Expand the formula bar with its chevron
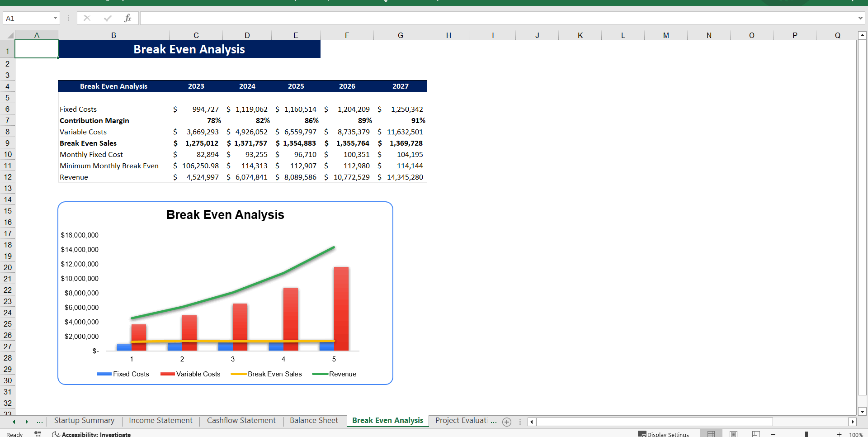The image size is (868, 437). click(860, 18)
